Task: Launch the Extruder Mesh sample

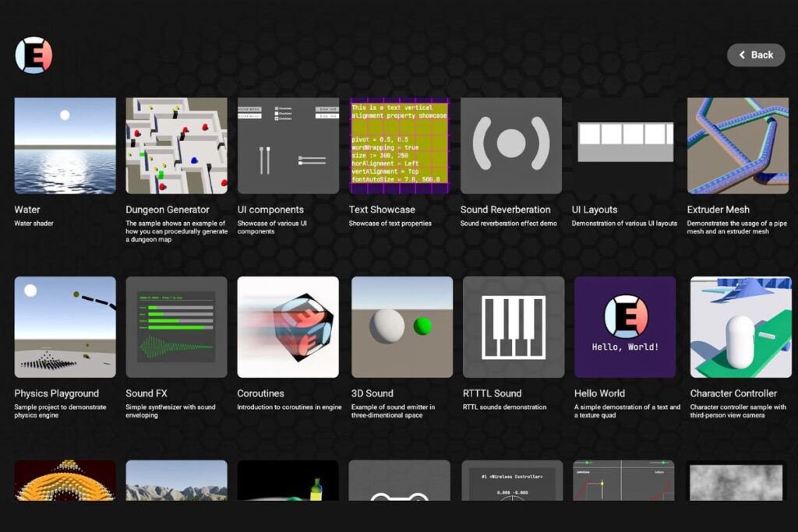Action: (737, 146)
